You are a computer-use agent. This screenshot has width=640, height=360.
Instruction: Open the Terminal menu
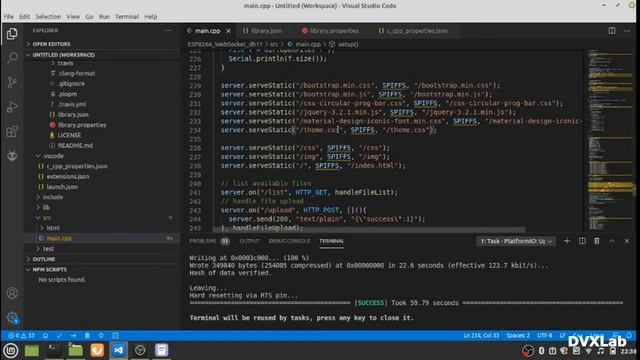coord(127,17)
